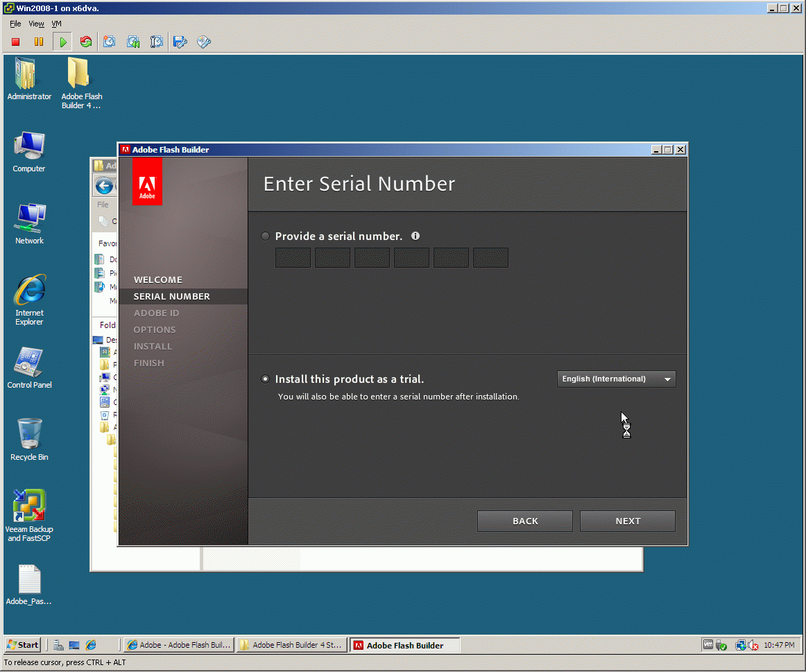
Task: Click the green Play VM toolbar icon
Action: tap(62, 42)
